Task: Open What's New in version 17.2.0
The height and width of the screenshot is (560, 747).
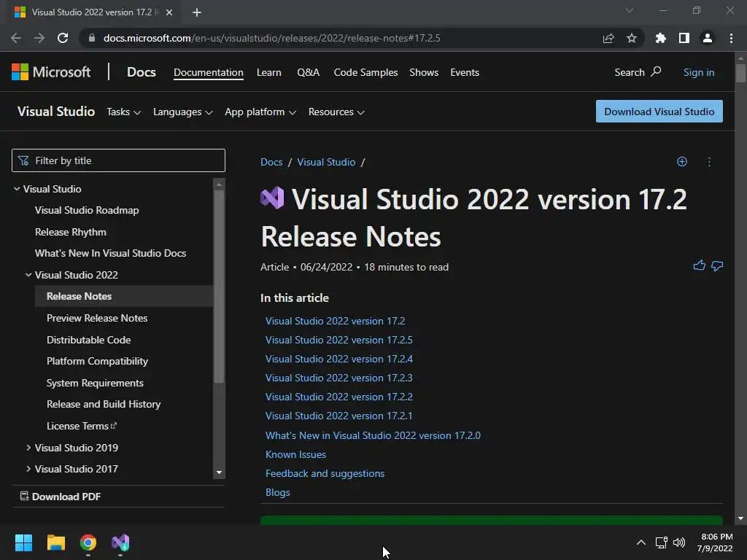Action: click(x=373, y=435)
